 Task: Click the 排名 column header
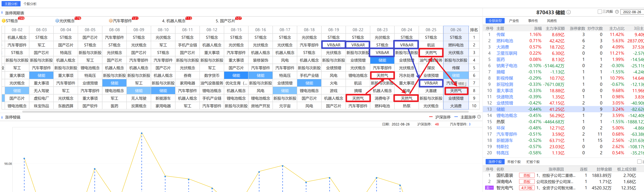pyautogui.click(x=474, y=30)
